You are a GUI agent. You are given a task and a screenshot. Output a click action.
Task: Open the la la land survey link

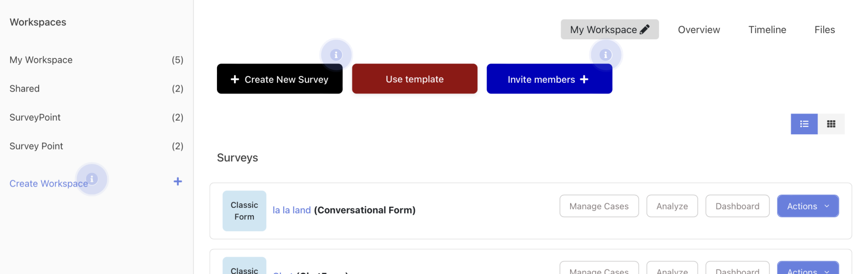(x=291, y=210)
